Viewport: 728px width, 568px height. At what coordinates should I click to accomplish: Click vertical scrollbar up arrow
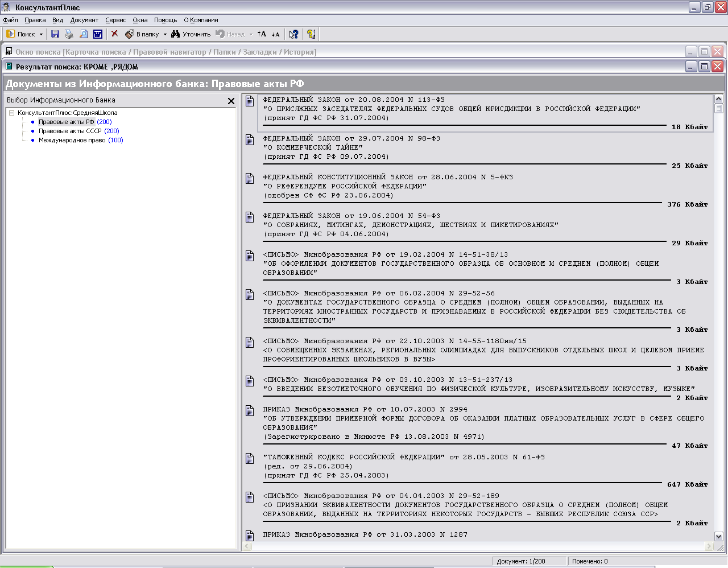click(x=718, y=99)
